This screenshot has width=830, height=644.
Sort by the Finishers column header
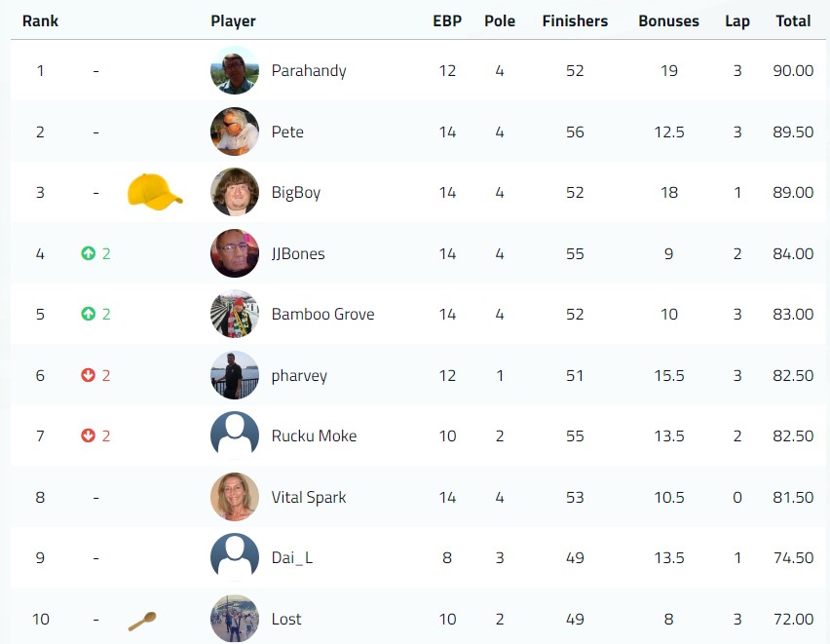pyautogui.click(x=575, y=21)
